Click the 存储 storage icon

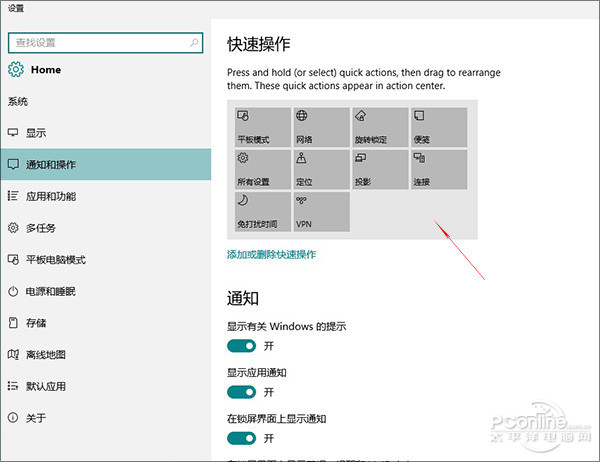(13, 323)
